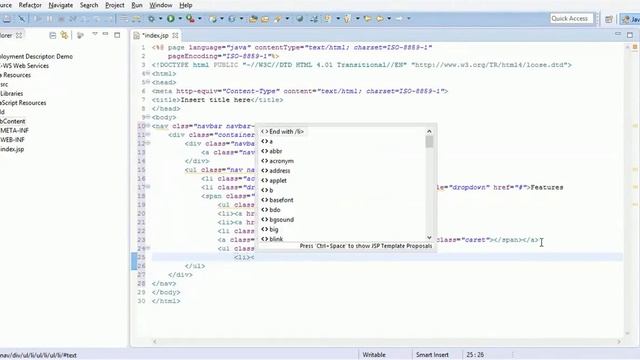Choose the 'abbr' tag proposal

pyautogui.click(x=272, y=151)
